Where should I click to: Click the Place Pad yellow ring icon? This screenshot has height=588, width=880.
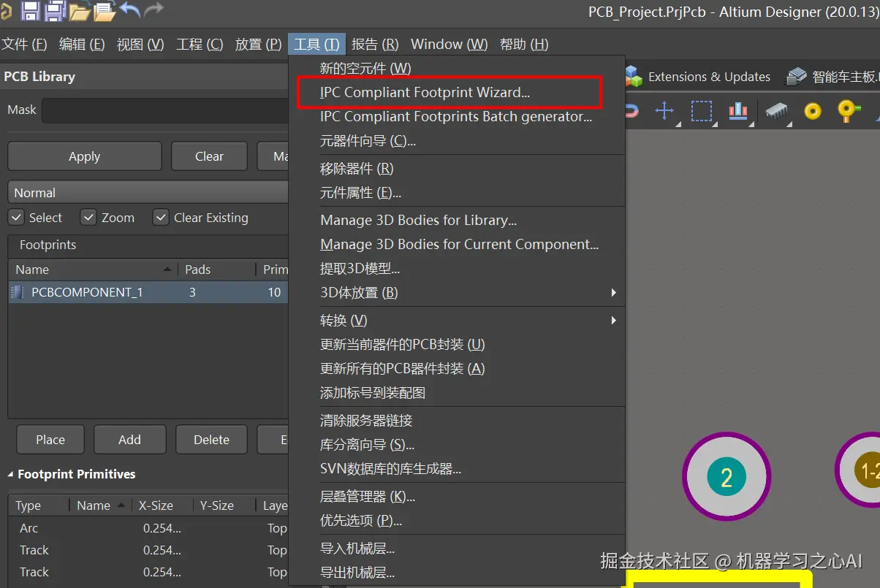[813, 111]
